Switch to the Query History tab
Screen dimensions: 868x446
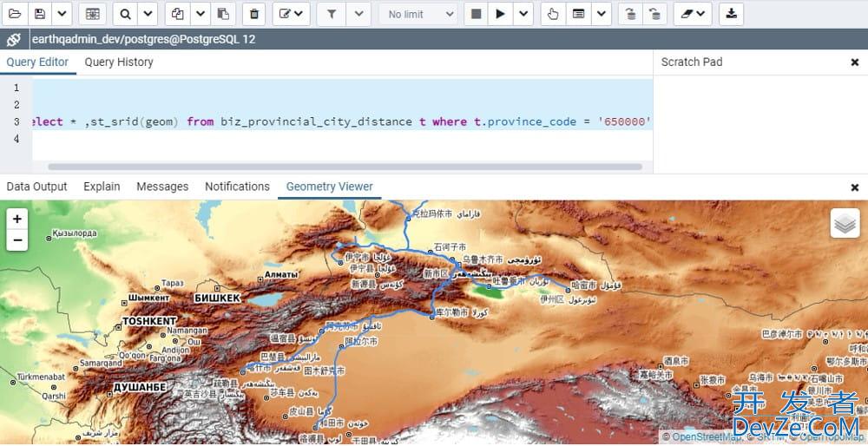pyautogui.click(x=119, y=62)
